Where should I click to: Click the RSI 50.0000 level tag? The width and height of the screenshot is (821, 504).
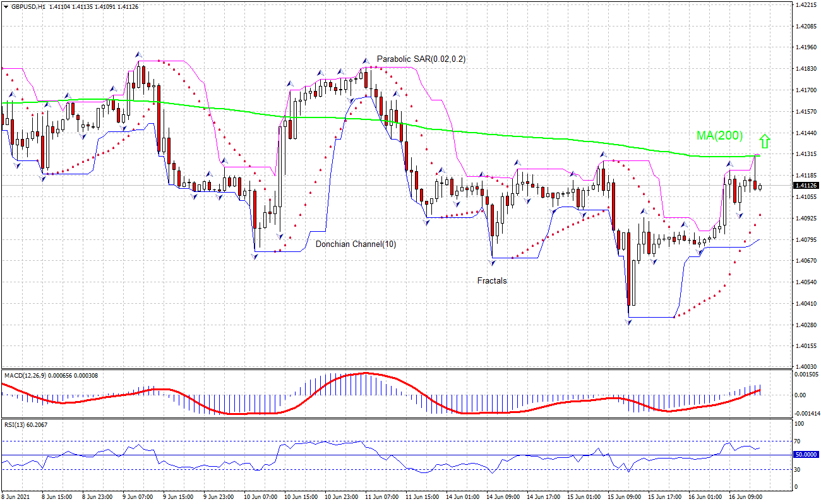805,455
